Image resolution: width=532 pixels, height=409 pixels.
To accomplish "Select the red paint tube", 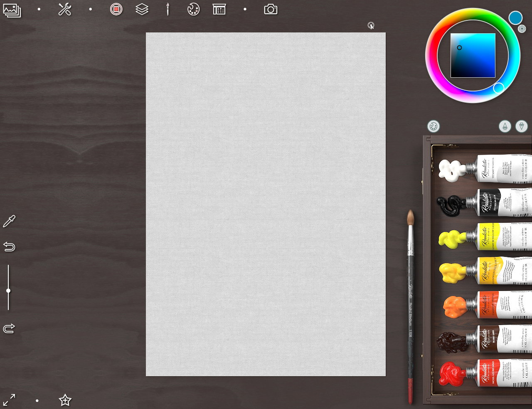I will click(485, 374).
